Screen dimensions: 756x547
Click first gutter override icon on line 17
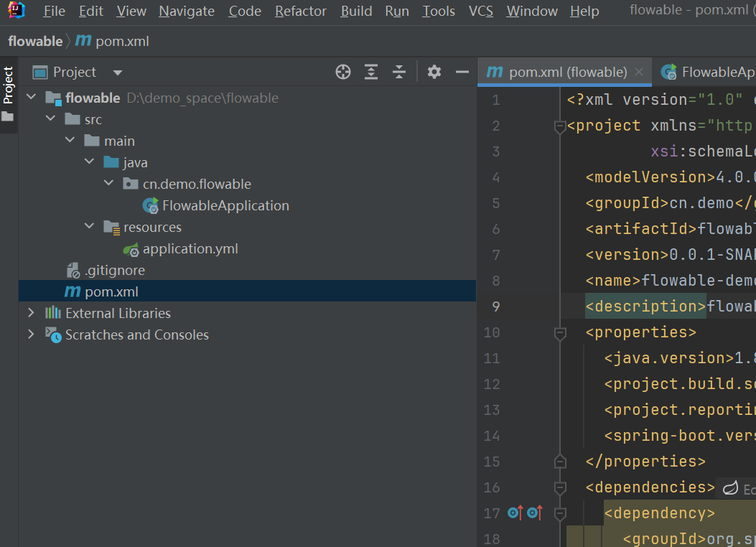tap(515, 513)
